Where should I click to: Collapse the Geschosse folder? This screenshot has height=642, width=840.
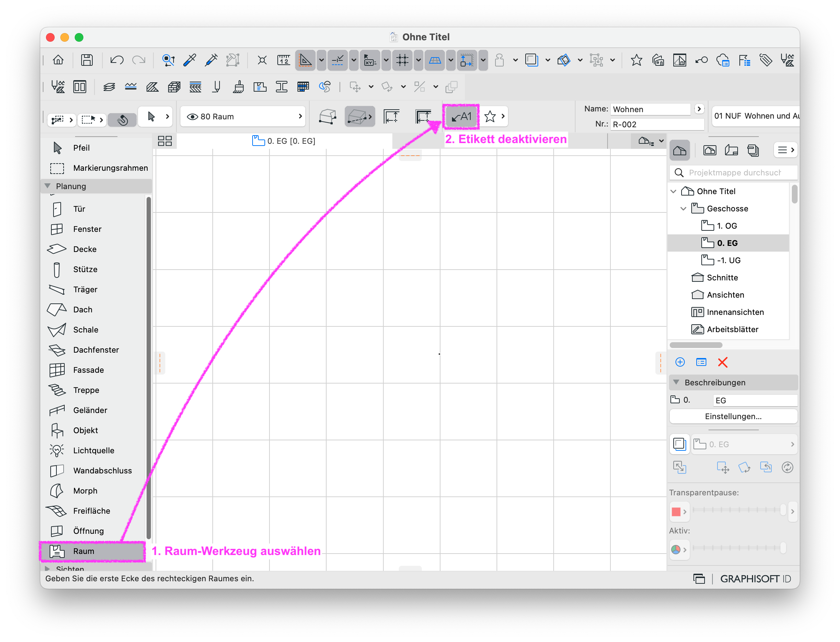pyautogui.click(x=684, y=208)
